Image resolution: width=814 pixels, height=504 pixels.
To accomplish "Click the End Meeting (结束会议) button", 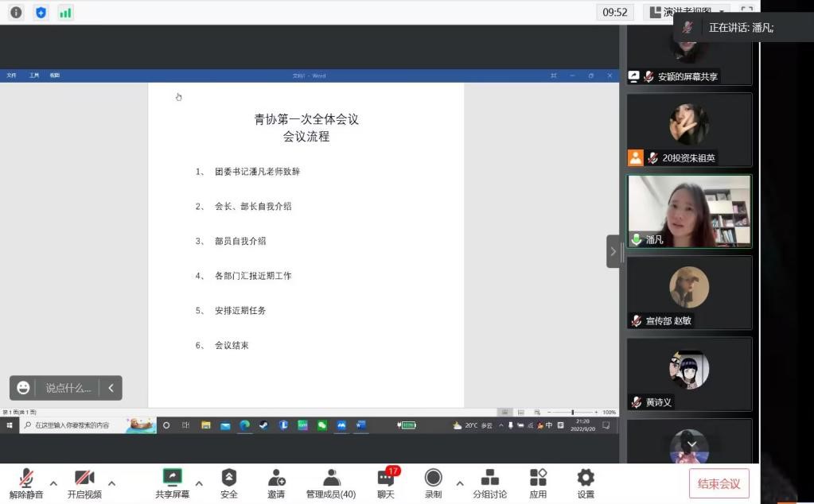I will [719, 483].
